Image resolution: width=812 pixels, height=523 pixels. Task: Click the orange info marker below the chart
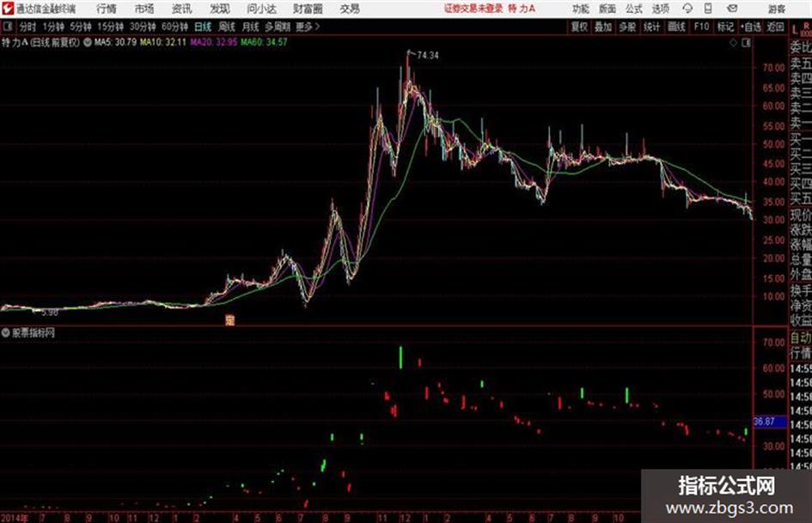[229, 319]
